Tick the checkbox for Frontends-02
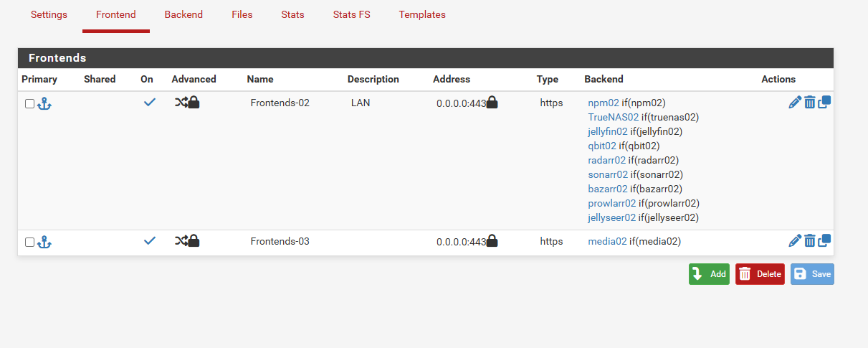868x348 pixels. tap(29, 103)
